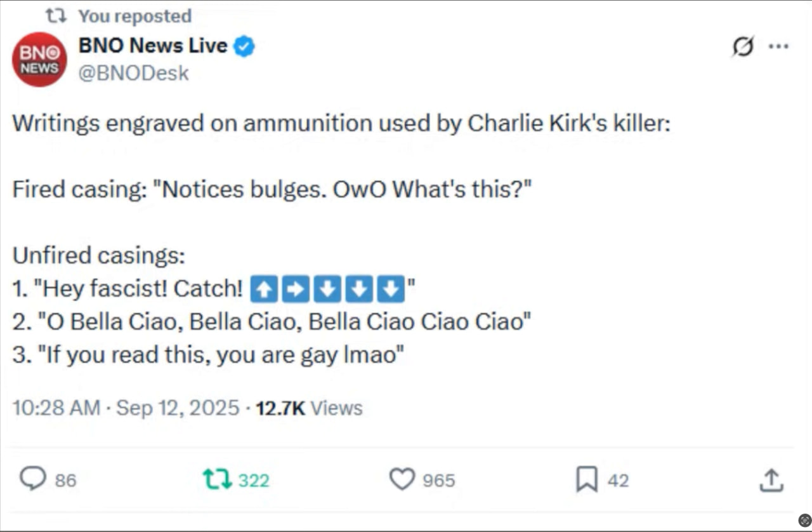Viewport: 812px width, 532px height.
Task: Open the 10:28 AM Sep 12 timestamp
Action: click(x=126, y=408)
